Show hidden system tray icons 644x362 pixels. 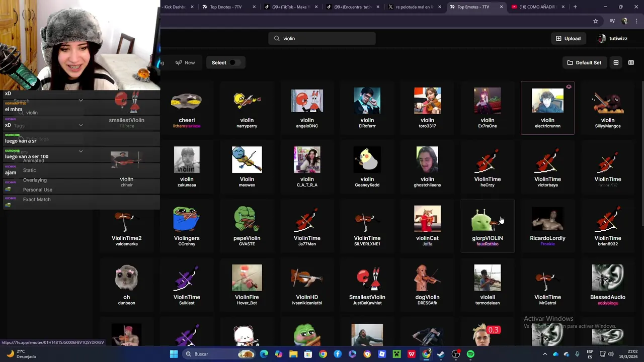coord(545,354)
